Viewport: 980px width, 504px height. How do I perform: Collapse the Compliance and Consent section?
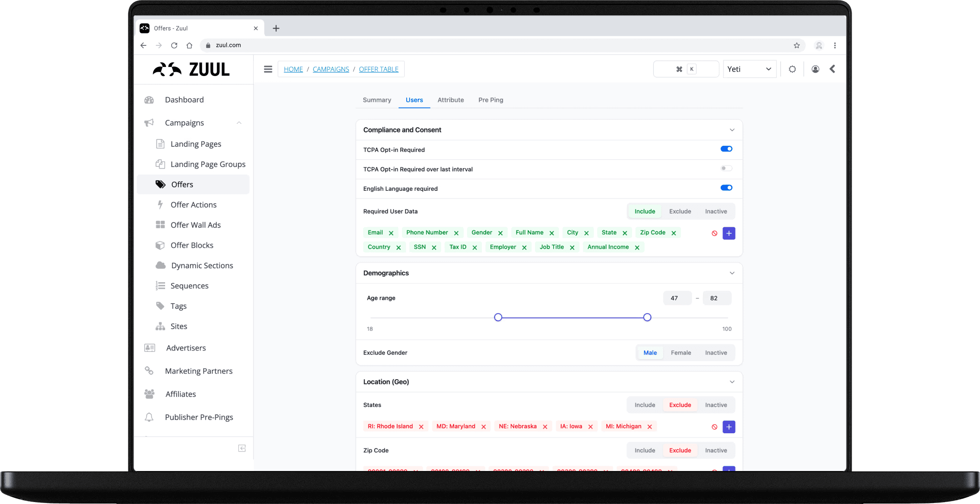click(732, 130)
